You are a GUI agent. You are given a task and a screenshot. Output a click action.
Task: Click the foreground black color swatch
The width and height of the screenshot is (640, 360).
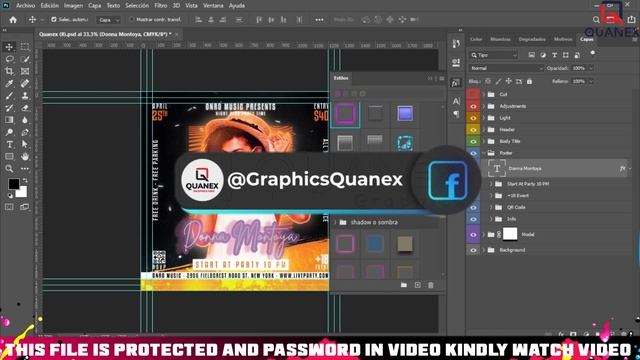point(13,184)
